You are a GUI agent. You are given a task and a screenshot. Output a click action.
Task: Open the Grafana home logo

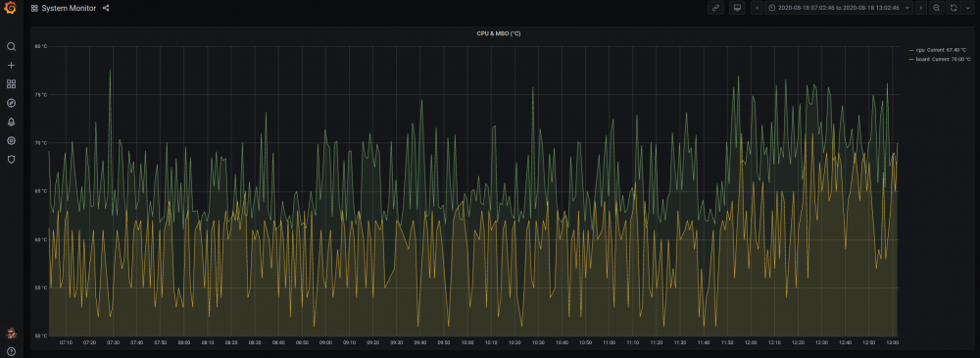pyautogui.click(x=11, y=8)
